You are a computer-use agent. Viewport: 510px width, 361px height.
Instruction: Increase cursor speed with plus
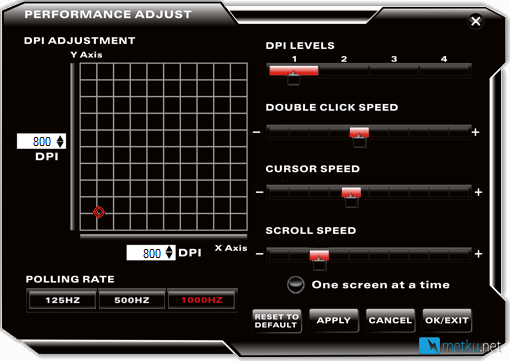tap(478, 192)
